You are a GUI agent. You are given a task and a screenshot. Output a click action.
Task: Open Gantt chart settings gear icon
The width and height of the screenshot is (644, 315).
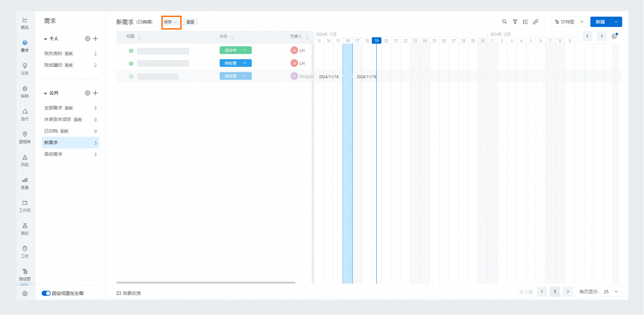[x=614, y=36]
